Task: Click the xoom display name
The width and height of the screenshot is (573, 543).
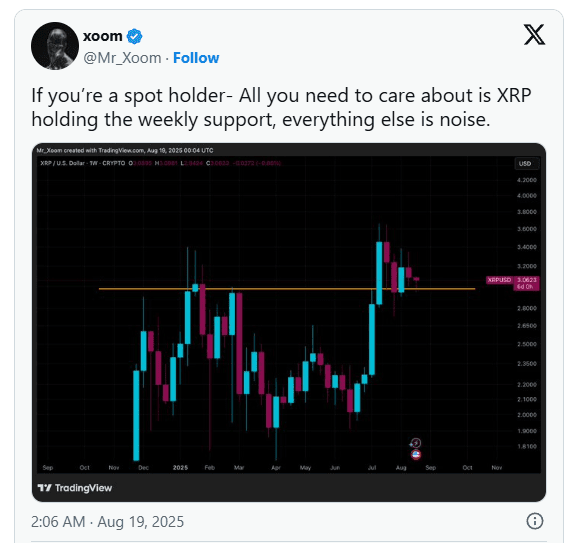Action: click(x=103, y=36)
